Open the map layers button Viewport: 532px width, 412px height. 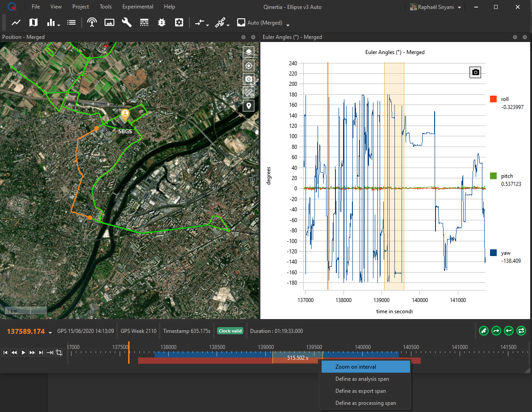click(249, 52)
